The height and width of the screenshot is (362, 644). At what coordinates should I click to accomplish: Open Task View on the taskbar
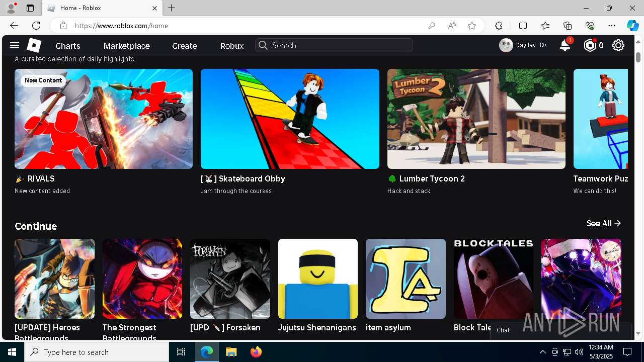[181, 352]
